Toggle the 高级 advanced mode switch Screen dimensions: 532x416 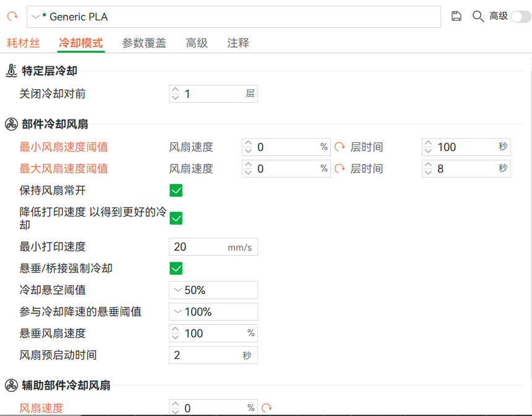pyautogui.click(x=521, y=16)
